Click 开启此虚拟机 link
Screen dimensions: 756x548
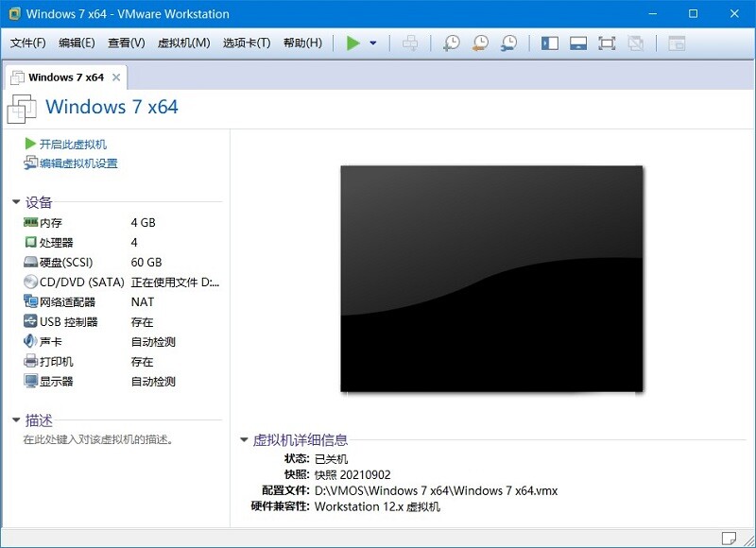tap(73, 145)
